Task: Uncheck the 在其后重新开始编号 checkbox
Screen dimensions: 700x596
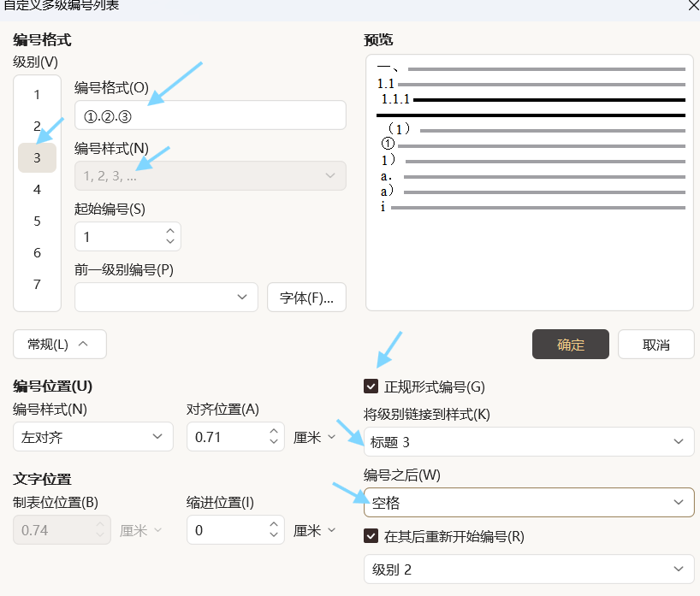Action: [x=371, y=536]
